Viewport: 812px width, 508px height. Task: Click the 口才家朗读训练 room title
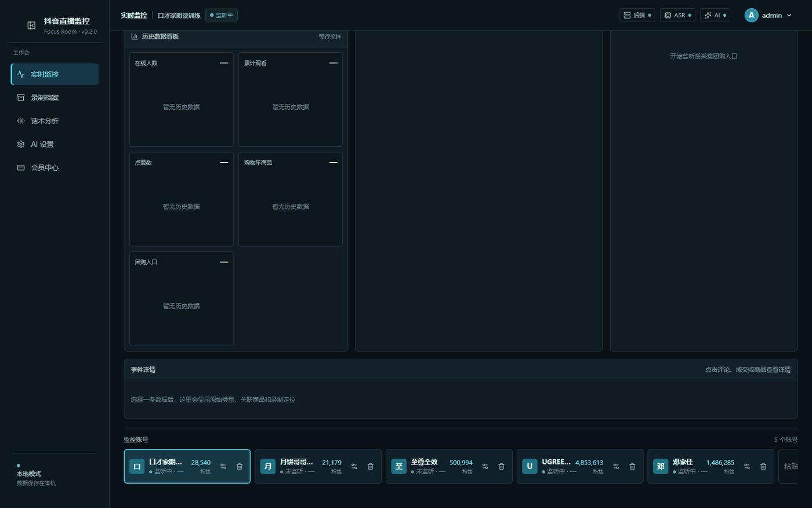point(179,16)
